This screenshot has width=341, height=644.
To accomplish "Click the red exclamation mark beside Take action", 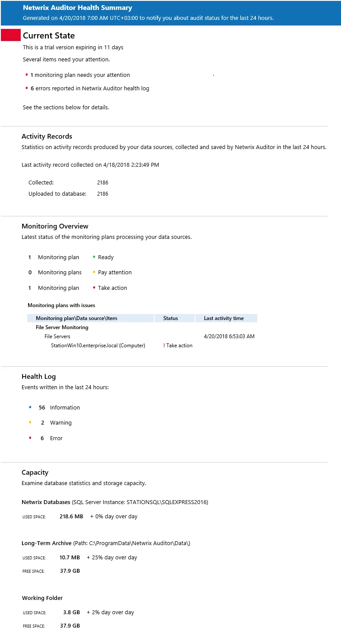I will click(x=164, y=346).
